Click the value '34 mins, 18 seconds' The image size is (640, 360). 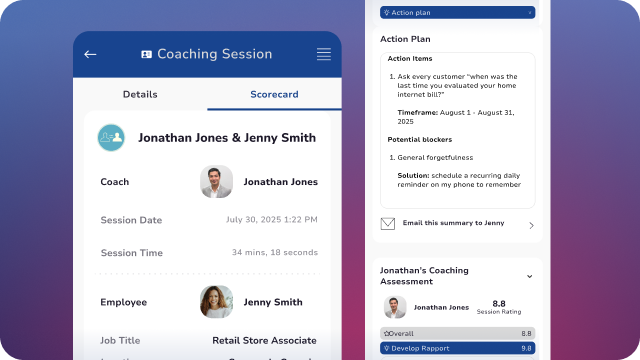[275, 252]
